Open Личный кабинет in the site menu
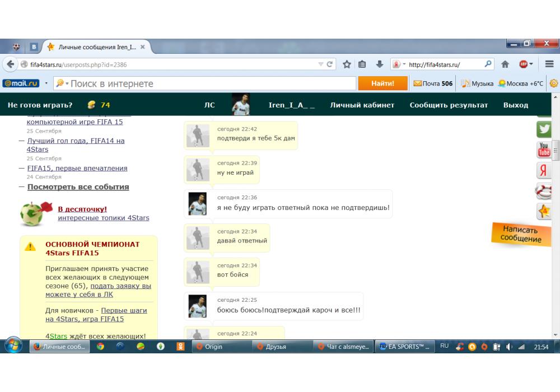This screenshot has width=560, height=392. [x=362, y=105]
